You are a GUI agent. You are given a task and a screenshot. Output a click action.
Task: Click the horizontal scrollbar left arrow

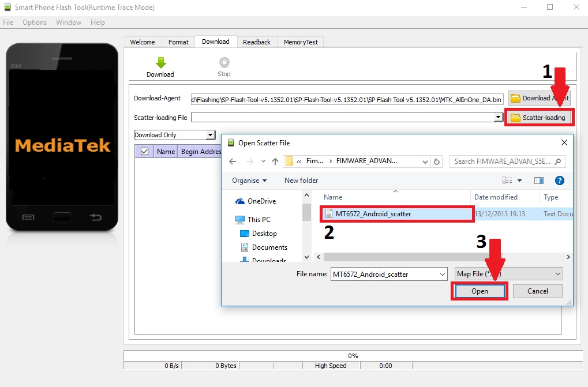pyautogui.click(x=319, y=257)
